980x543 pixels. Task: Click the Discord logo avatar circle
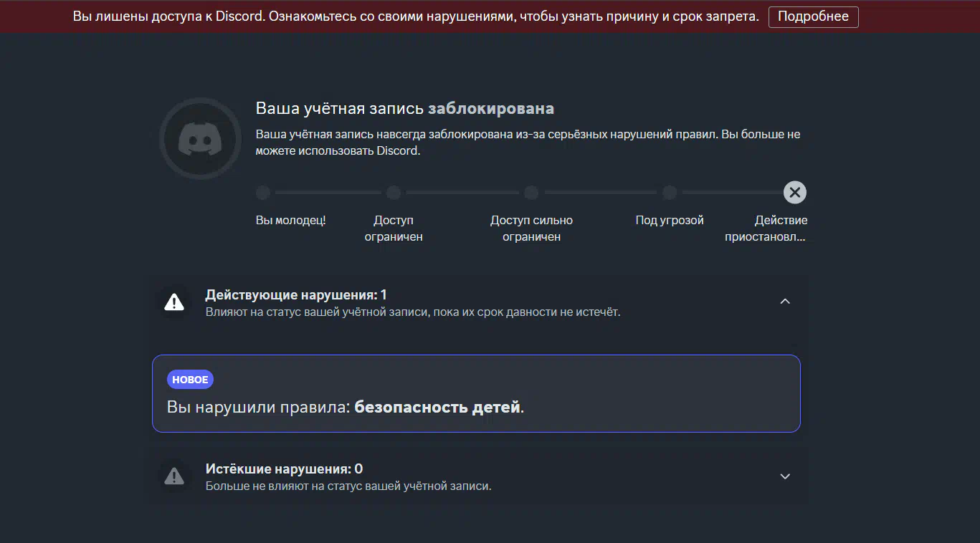click(x=201, y=138)
